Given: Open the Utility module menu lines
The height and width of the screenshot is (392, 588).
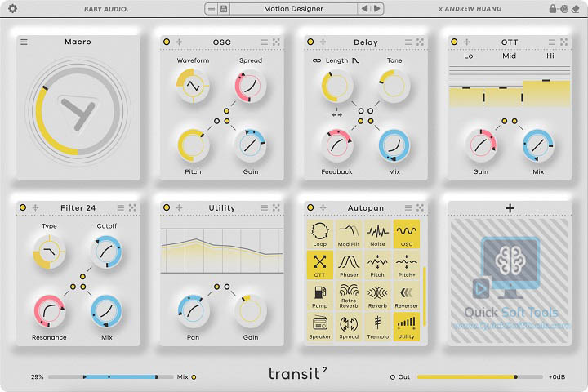Looking at the screenshot, I should 265,207.
